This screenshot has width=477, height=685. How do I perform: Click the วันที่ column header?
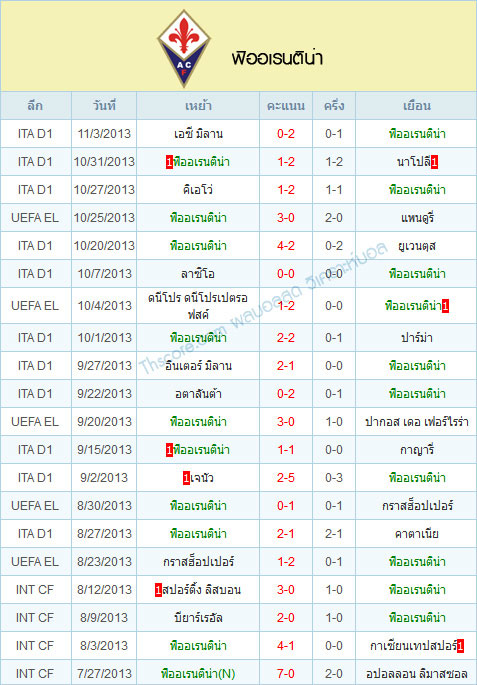tap(104, 105)
